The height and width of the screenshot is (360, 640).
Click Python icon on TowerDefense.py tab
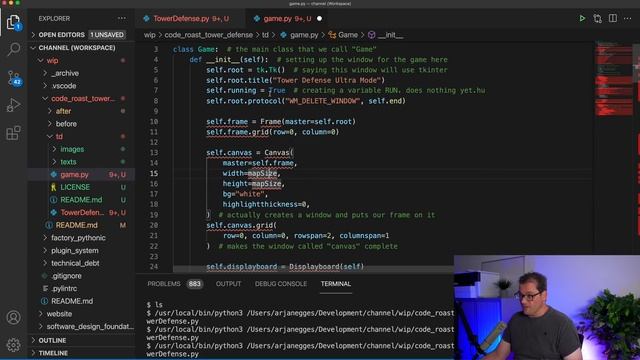click(x=146, y=19)
